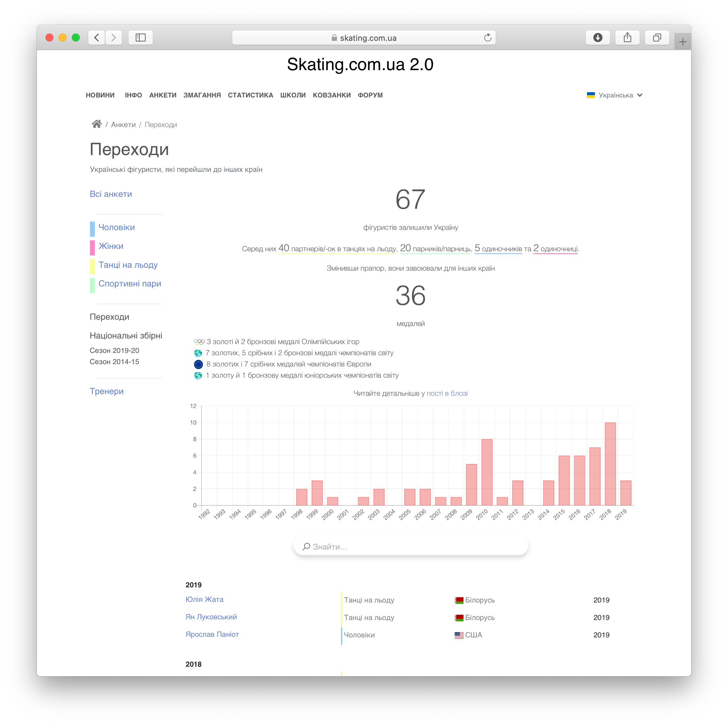
Task: Click the 2018 bar in chart
Action: click(x=610, y=464)
